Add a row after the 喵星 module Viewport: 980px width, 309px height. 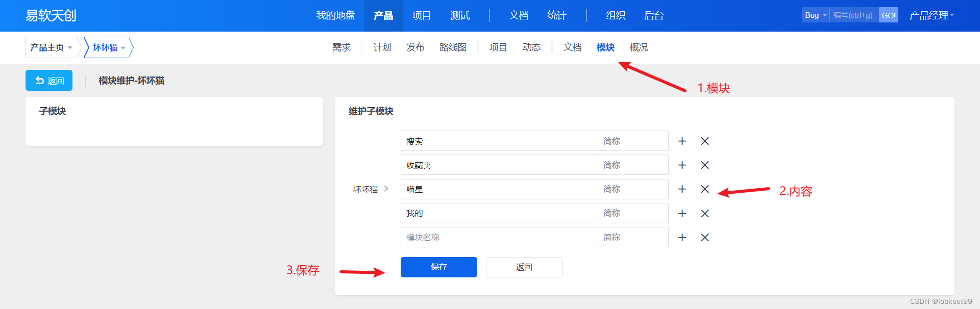coord(682,189)
